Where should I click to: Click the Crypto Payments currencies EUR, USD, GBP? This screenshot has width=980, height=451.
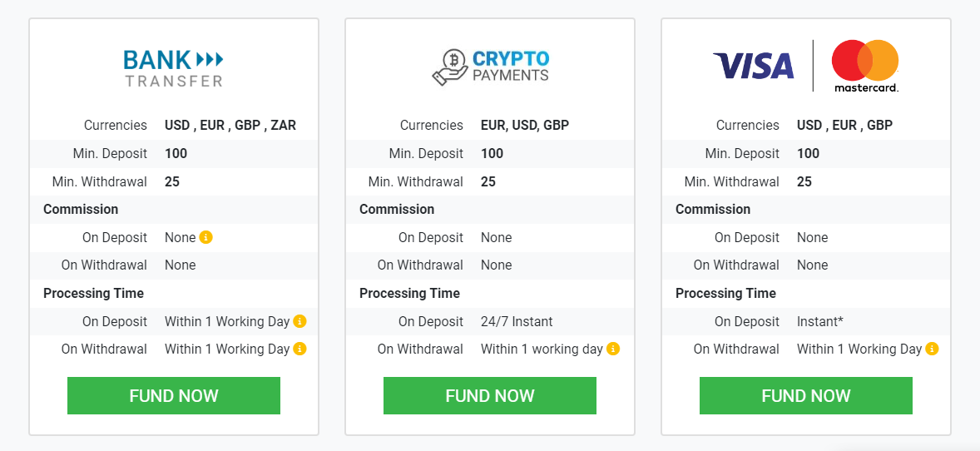525,125
